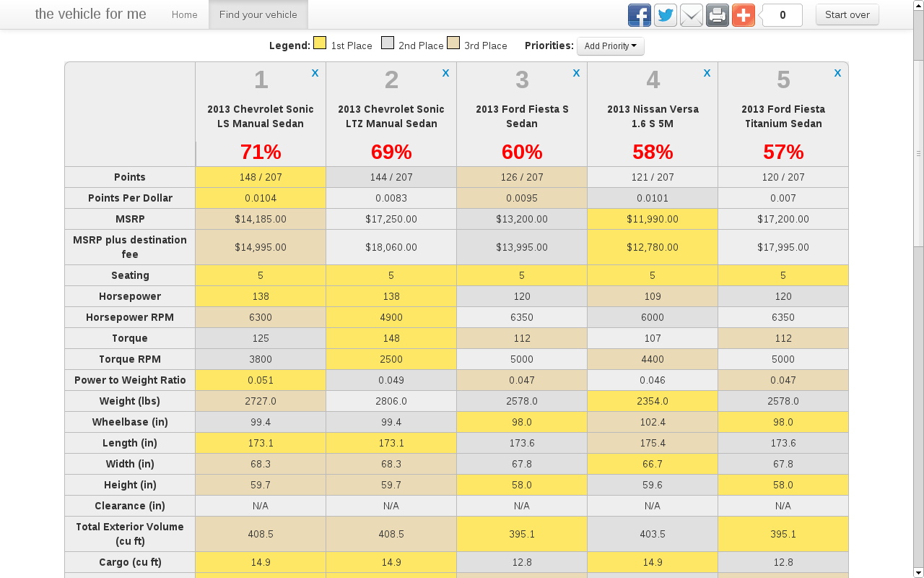Click the 0.0101 points per dollar cell
Viewport: 924px width, 578px height.
click(653, 198)
